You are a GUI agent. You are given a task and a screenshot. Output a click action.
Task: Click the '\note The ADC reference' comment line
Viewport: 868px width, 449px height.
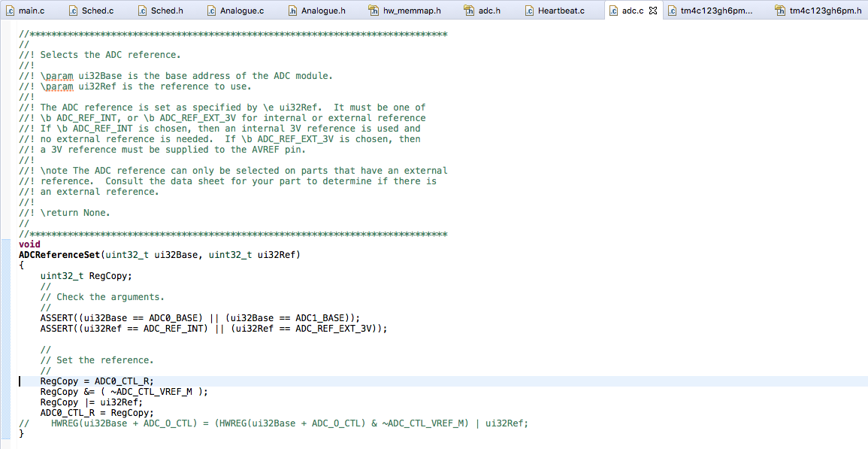(x=233, y=171)
